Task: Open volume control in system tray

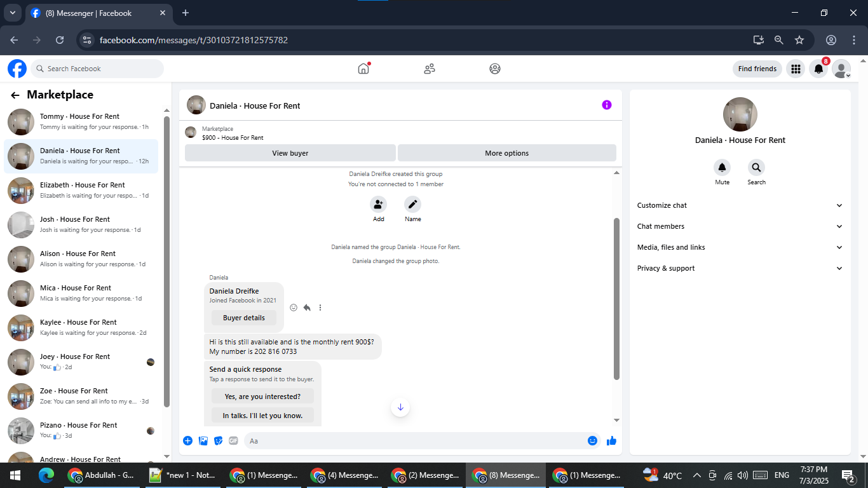Action: click(743, 475)
